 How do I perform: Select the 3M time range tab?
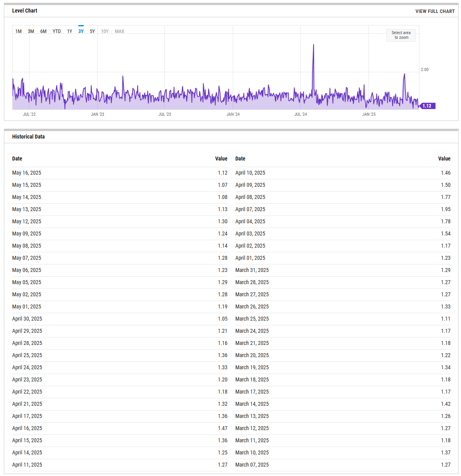(x=31, y=31)
